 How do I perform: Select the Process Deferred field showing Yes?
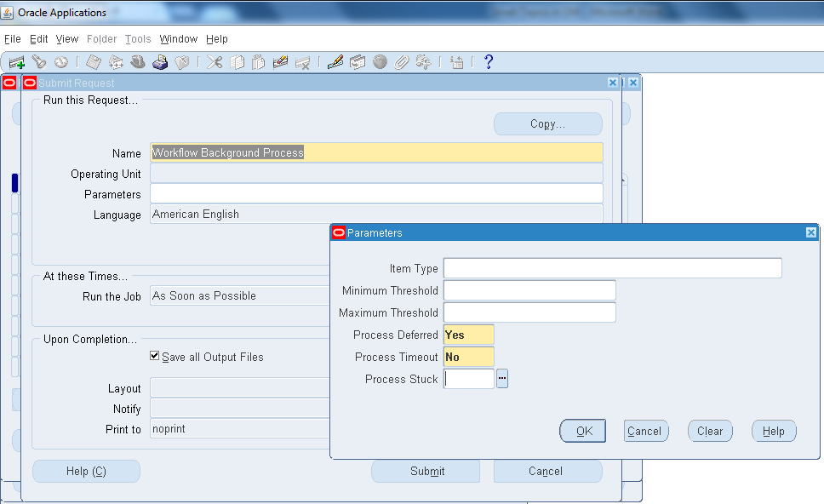(469, 335)
